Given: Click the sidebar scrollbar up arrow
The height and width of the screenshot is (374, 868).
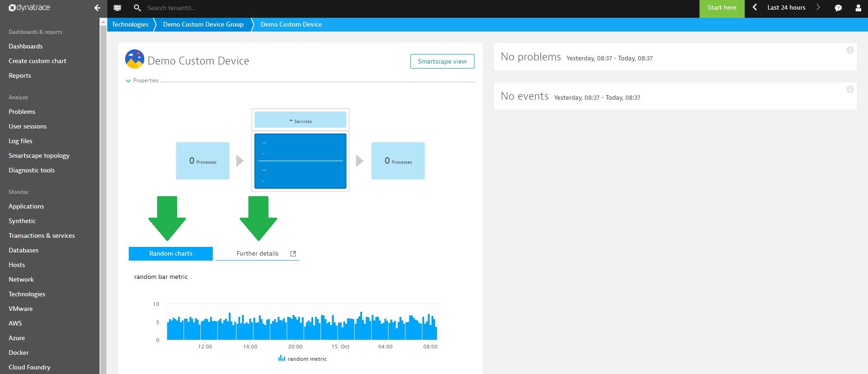Looking at the screenshot, I should pos(103,21).
